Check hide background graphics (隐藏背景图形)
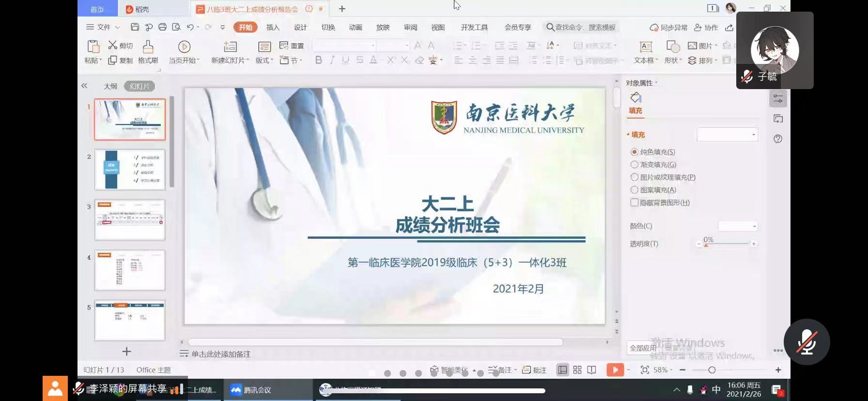Image resolution: width=868 pixels, height=401 pixels. (635, 202)
